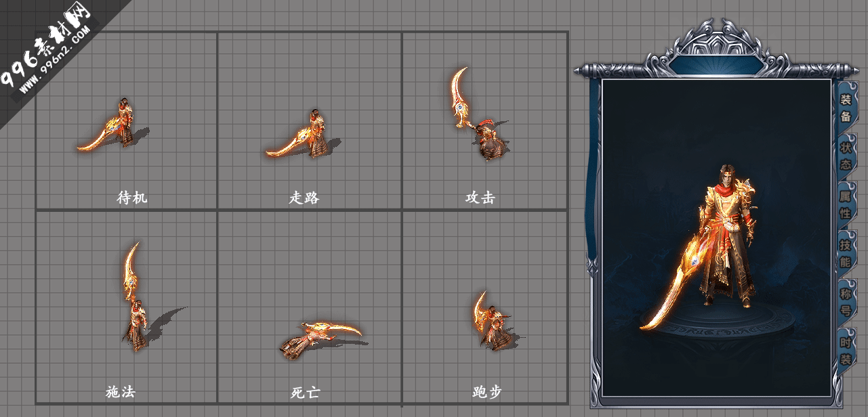Select the 跑步 running animation sprite

click(x=497, y=320)
